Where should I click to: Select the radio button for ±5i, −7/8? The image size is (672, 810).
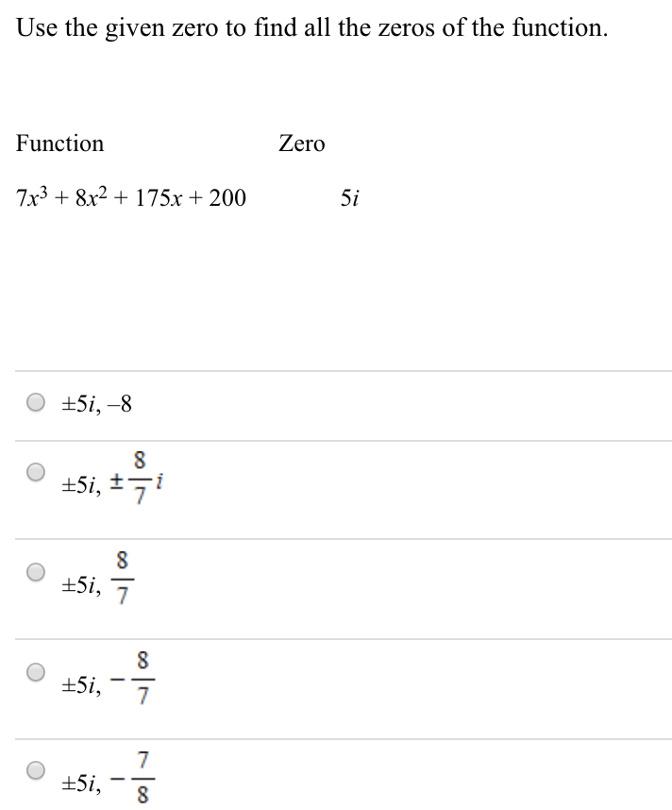coord(35,770)
